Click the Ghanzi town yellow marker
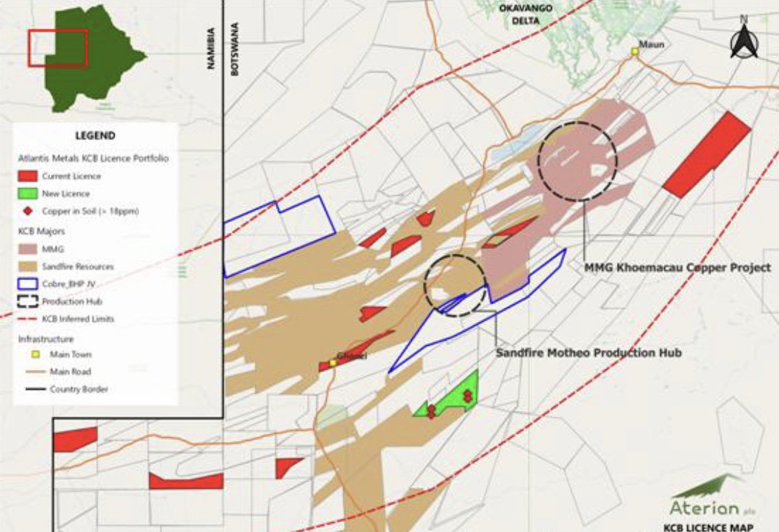This screenshot has width=779, height=532. point(333,362)
